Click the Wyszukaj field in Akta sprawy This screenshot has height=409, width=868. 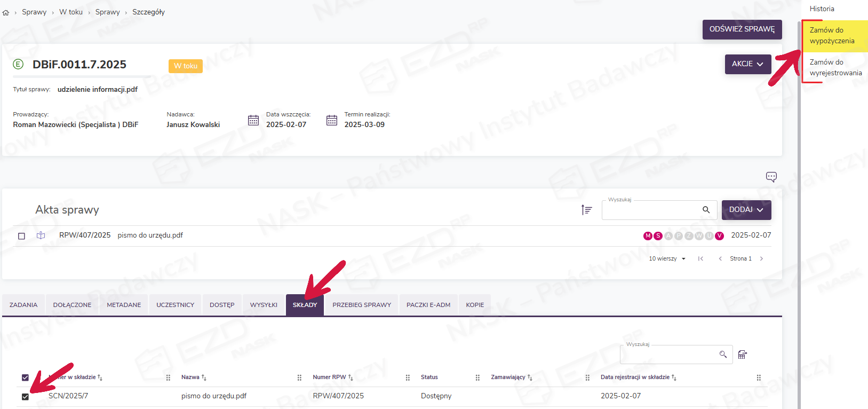(x=651, y=210)
